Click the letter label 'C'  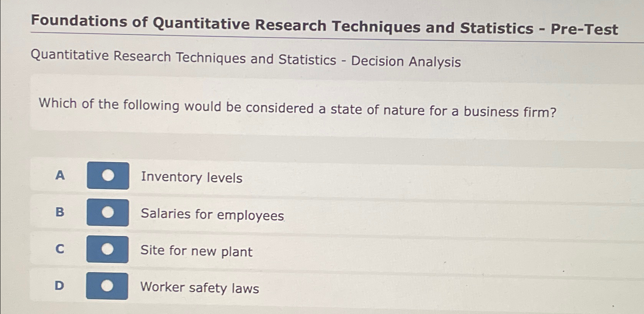[x=60, y=249]
